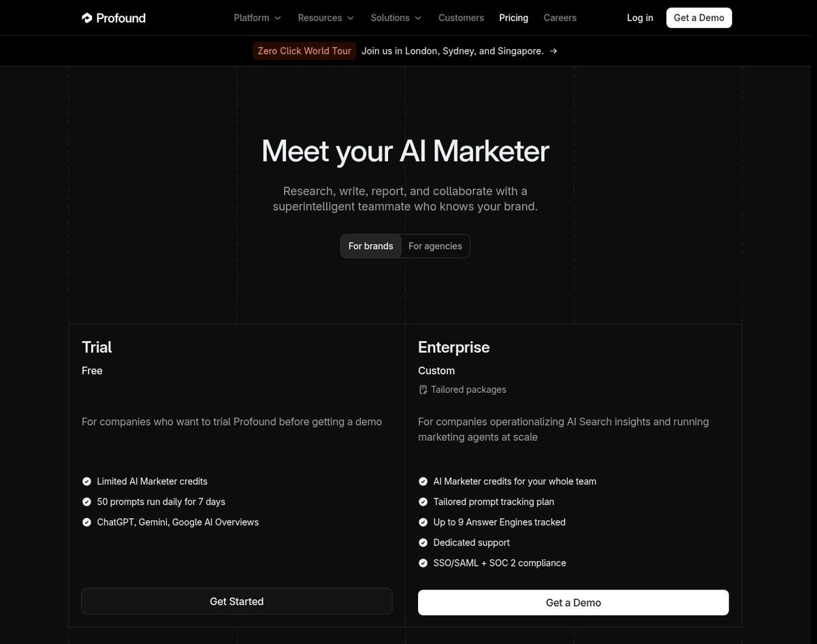Click the checkmark beside ChatGPT, Gemini, Google AI Overviews
This screenshot has height=644, width=817.
coord(86,522)
